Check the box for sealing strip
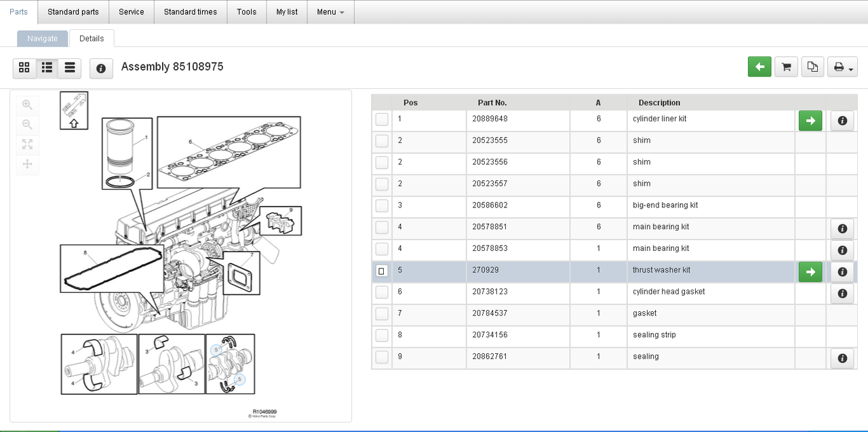This screenshot has width=868, height=432. [382, 336]
